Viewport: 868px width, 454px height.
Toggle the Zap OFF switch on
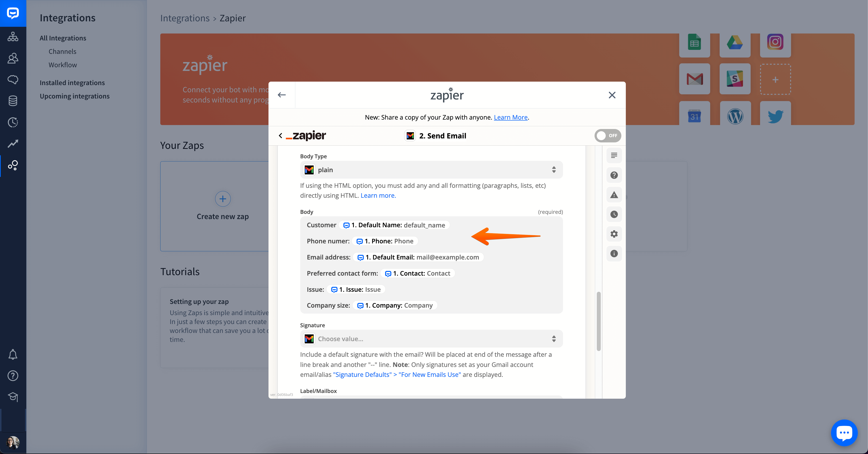607,136
